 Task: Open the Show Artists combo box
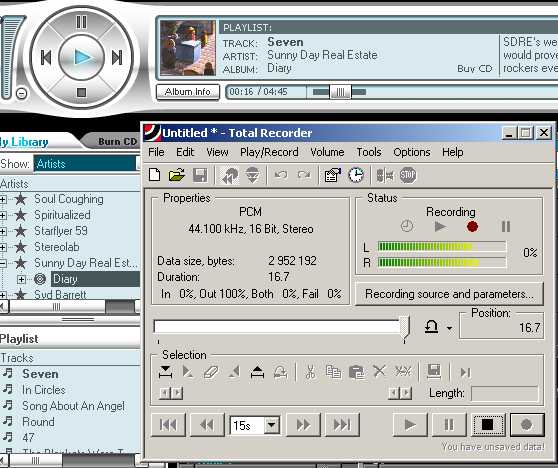(86, 164)
